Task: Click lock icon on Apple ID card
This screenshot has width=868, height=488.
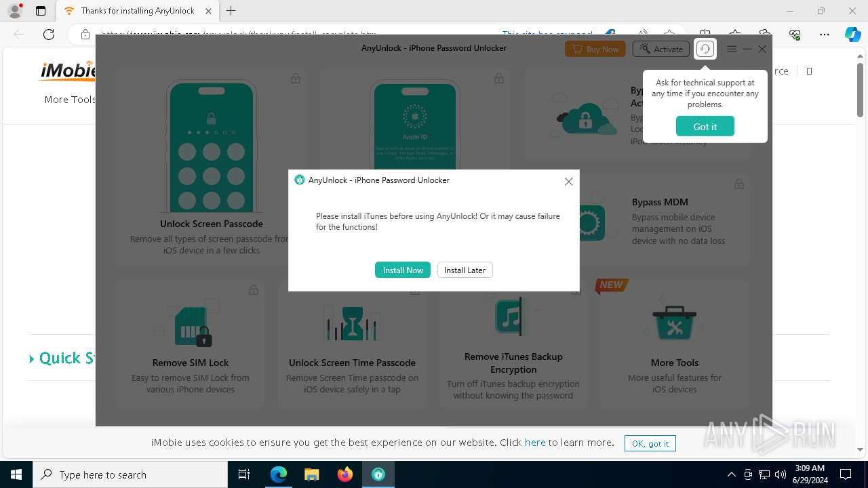Action: coord(499,79)
